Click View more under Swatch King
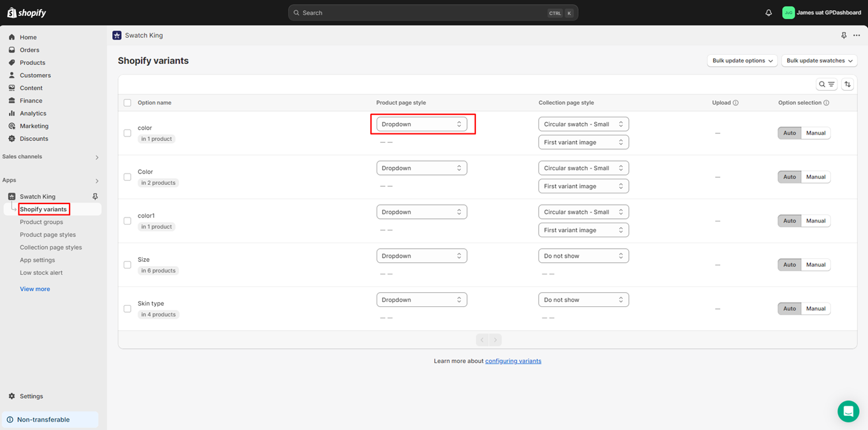This screenshot has width=868, height=430. tap(35, 289)
